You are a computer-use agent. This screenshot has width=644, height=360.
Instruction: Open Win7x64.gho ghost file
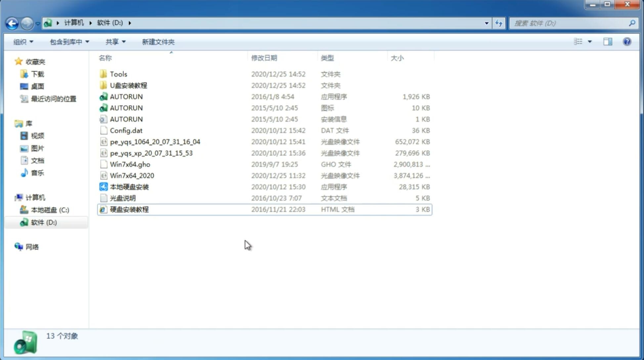coord(130,164)
